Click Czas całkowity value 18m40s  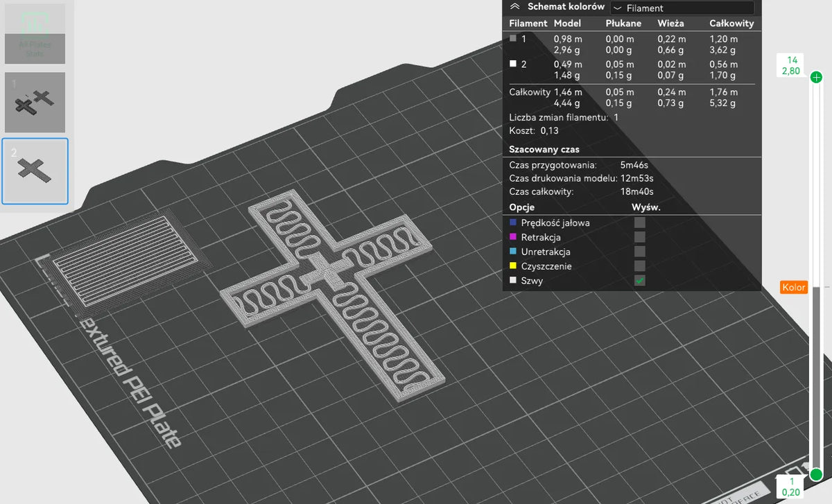(636, 191)
